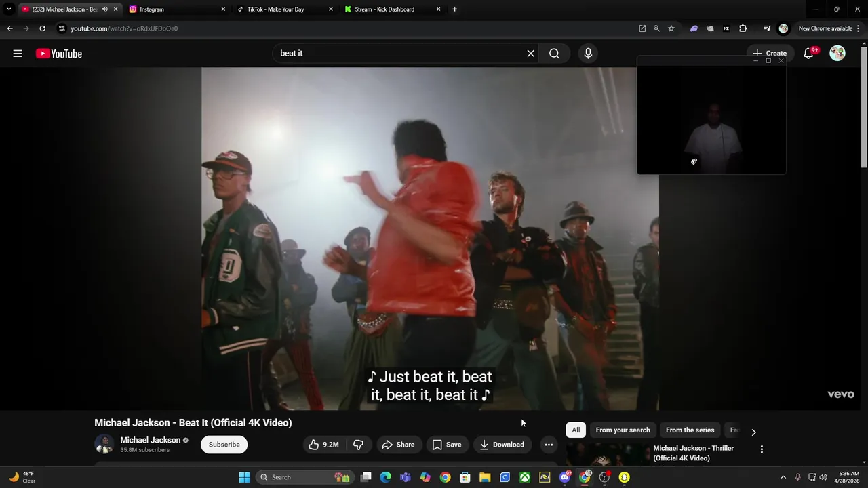Screen dimensions: 868x488
Task: Open the YouTube account avatar menu
Action: (x=837, y=54)
